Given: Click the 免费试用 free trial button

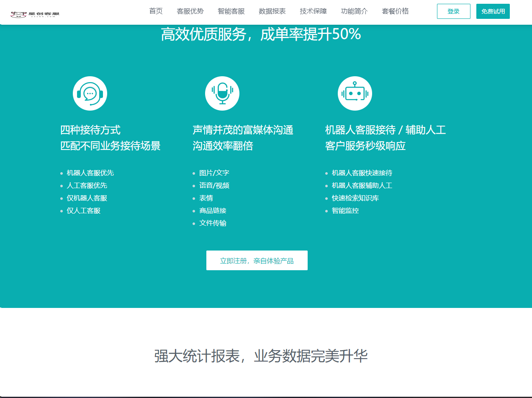Looking at the screenshot, I should coord(493,11).
